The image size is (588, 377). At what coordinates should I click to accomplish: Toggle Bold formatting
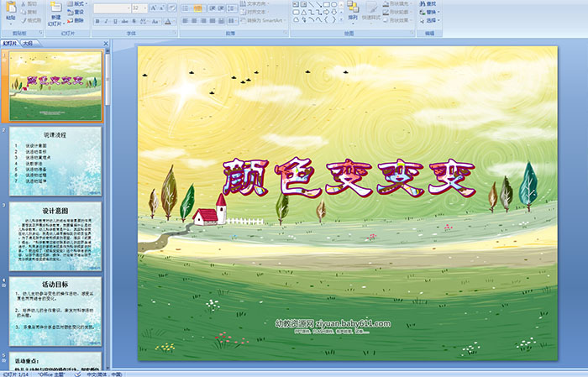click(x=97, y=21)
